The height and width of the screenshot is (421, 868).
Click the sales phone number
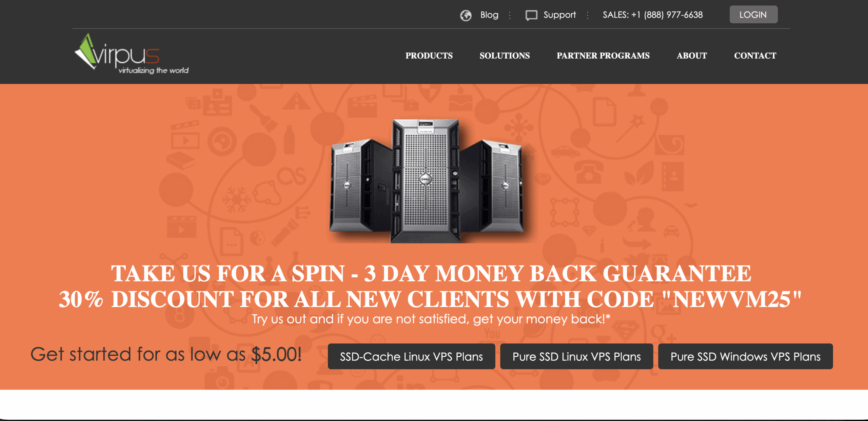652,15
